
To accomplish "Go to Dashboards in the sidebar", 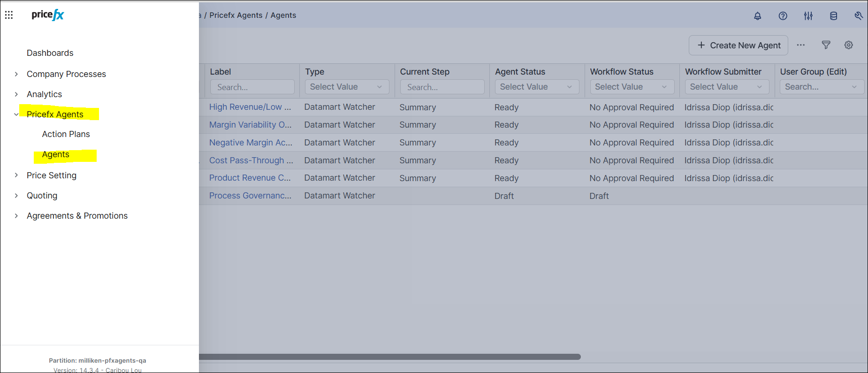I will point(50,53).
